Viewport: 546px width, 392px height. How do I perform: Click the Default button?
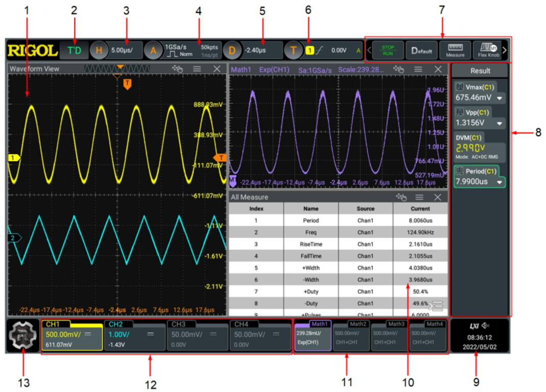click(x=421, y=51)
